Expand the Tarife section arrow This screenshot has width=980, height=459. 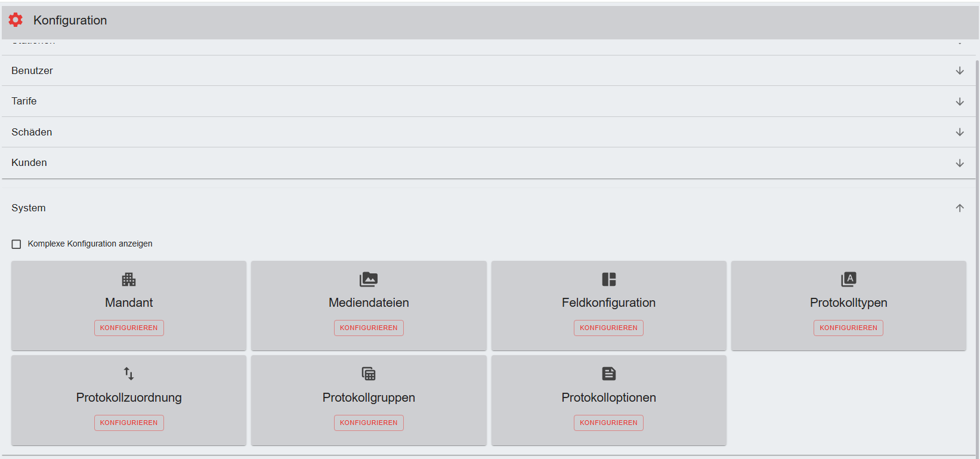(x=960, y=101)
